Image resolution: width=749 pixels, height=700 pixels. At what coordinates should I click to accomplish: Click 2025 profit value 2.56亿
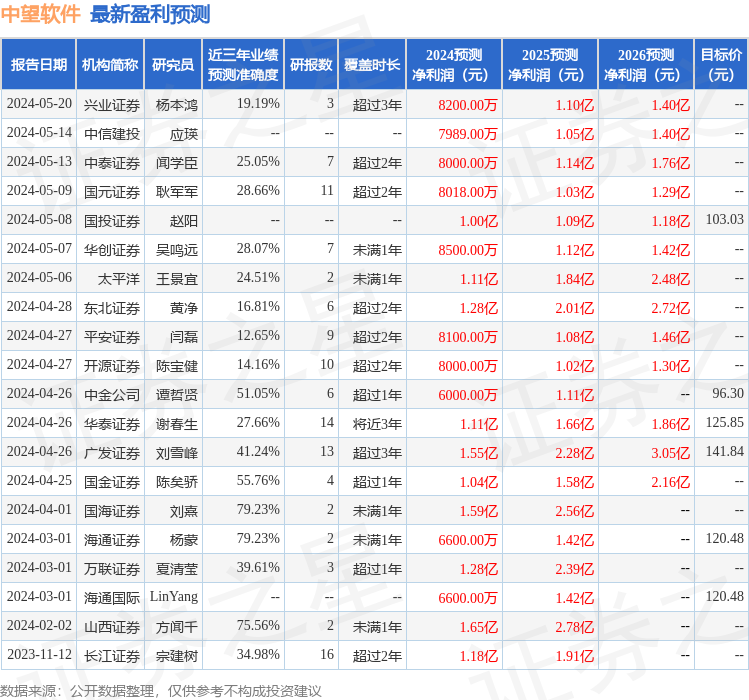pyautogui.click(x=575, y=511)
